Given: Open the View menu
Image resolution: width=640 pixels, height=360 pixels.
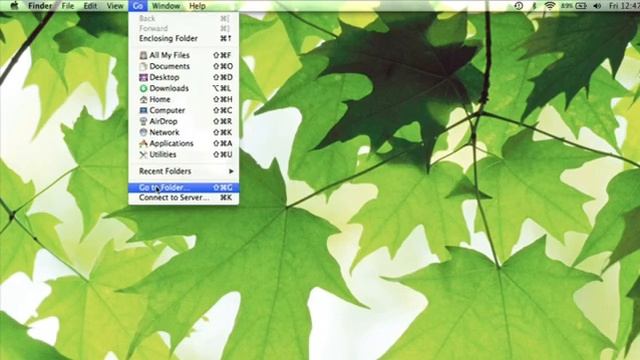Looking at the screenshot, I should point(115,6).
